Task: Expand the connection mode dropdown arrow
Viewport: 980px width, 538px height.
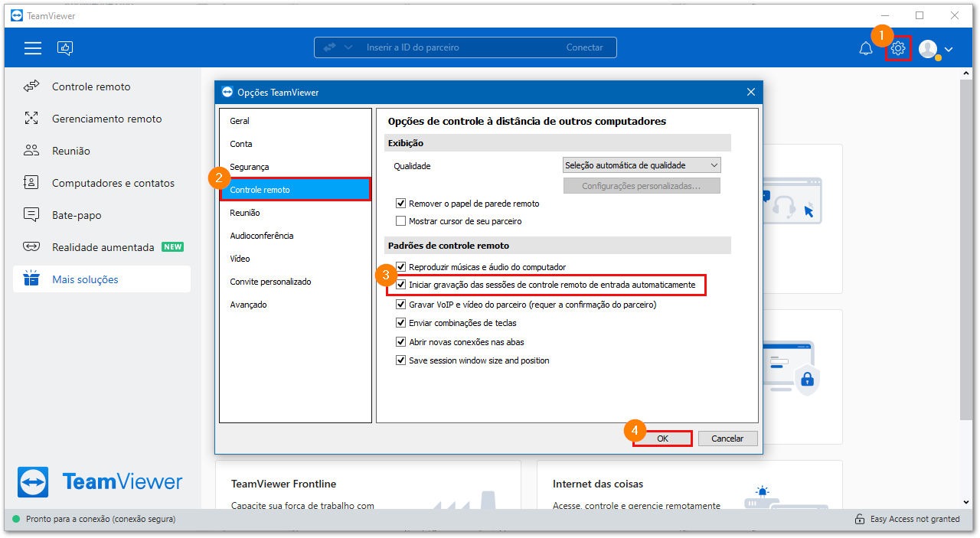Action: point(348,47)
